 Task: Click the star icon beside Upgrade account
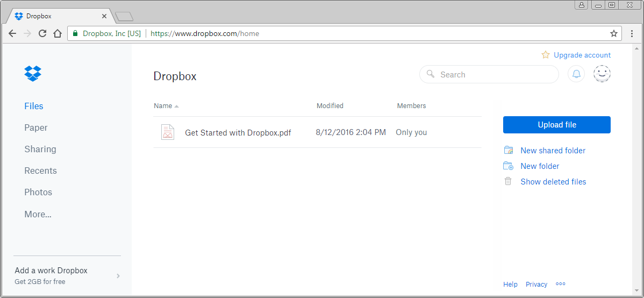coord(546,55)
